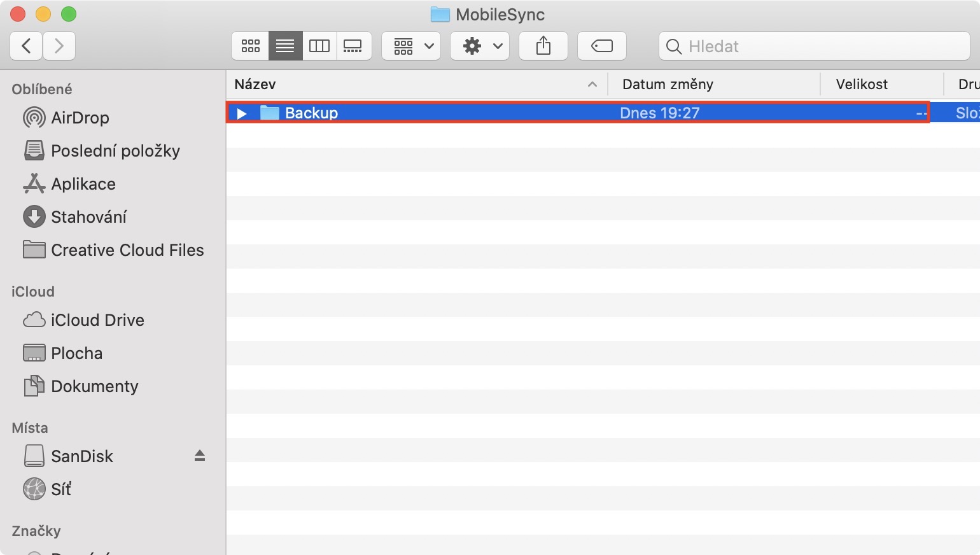Click the Backup folder icon
This screenshot has height=555, width=980.
[270, 113]
